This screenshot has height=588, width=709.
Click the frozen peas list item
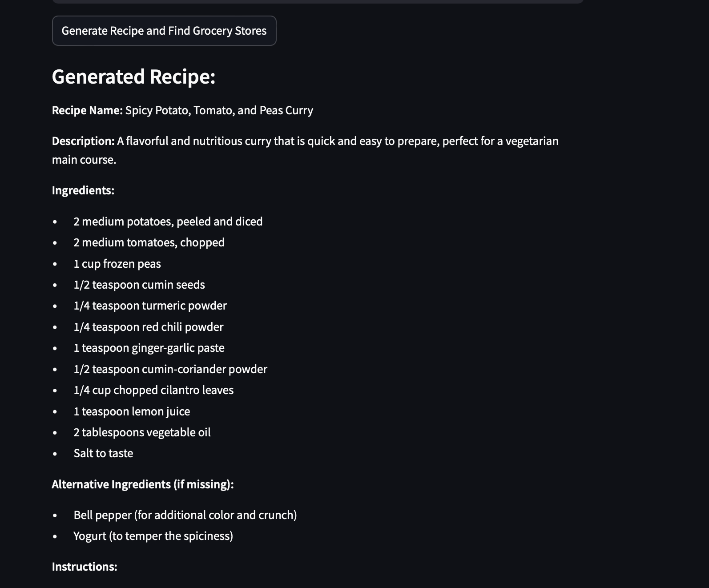pos(117,264)
